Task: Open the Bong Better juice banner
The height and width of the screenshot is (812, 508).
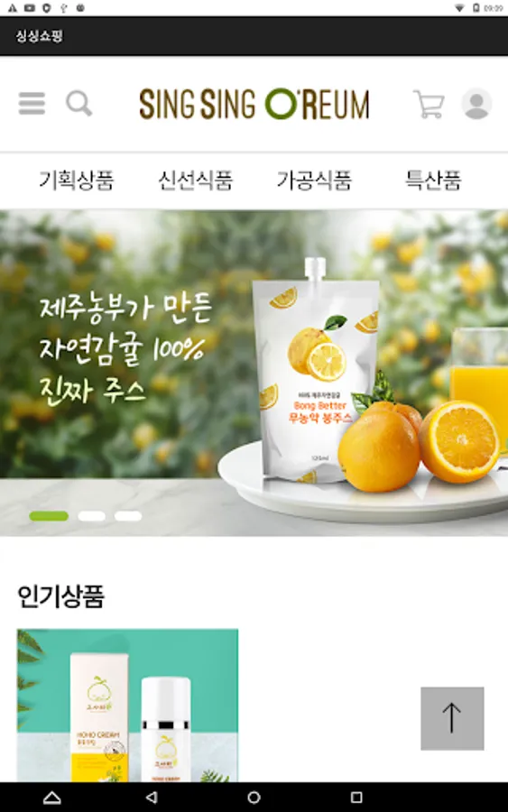Action: point(254,373)
